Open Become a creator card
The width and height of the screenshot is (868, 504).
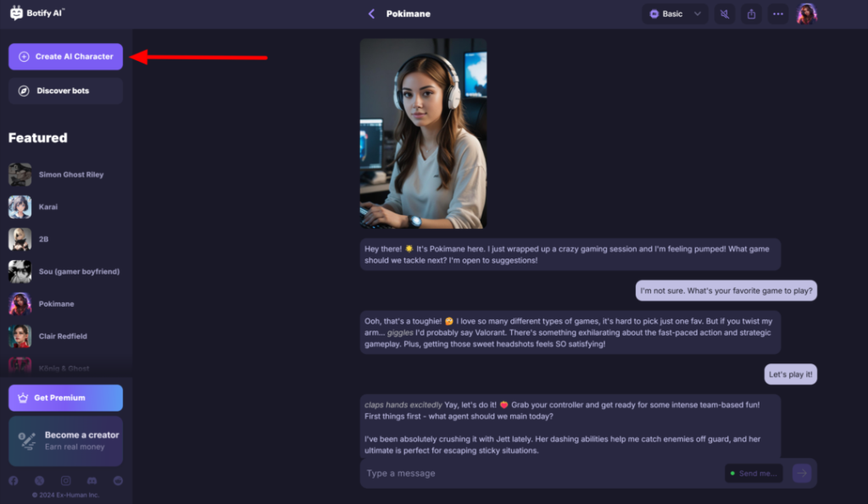[x=65, y=441]
